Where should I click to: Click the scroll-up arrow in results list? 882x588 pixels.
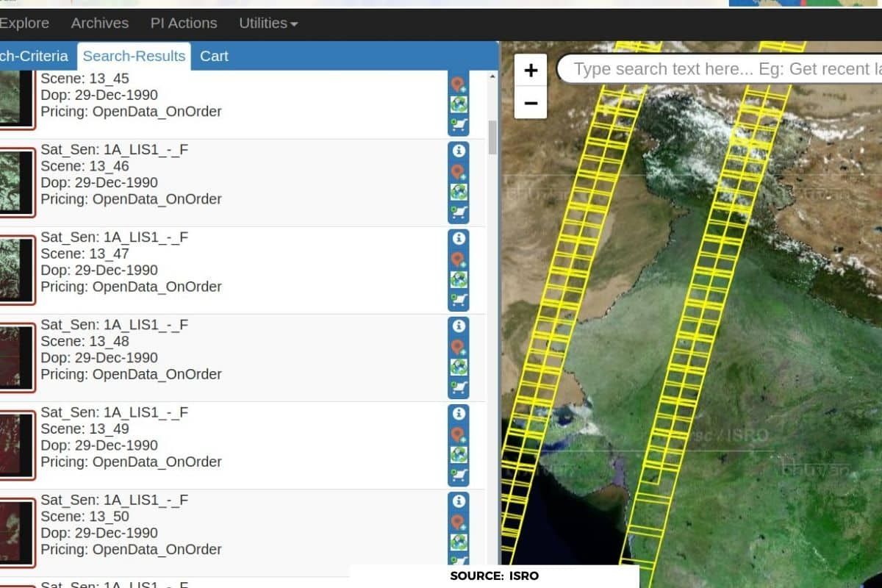(492, 76)
